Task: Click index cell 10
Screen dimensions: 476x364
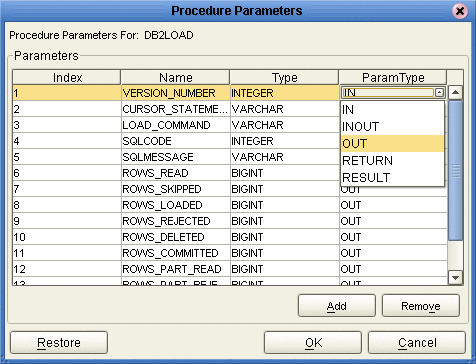Action: (x=67, y=237)
